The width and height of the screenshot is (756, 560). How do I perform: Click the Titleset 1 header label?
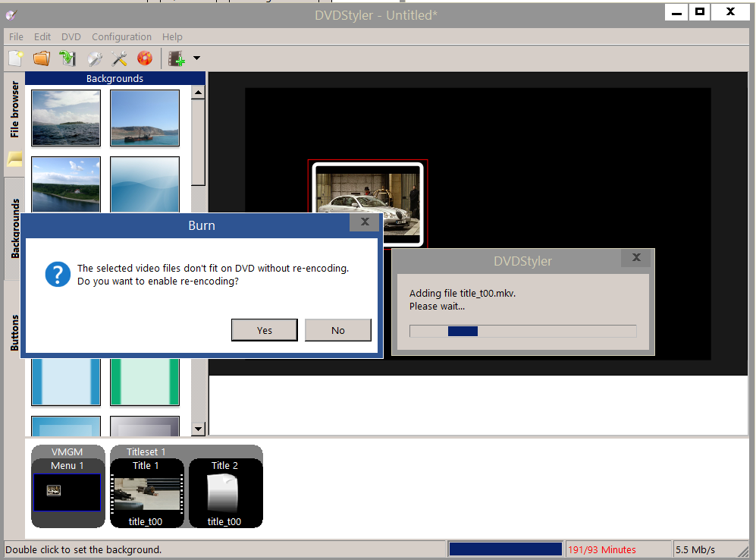pyautogui.click(x=146, y=452)
